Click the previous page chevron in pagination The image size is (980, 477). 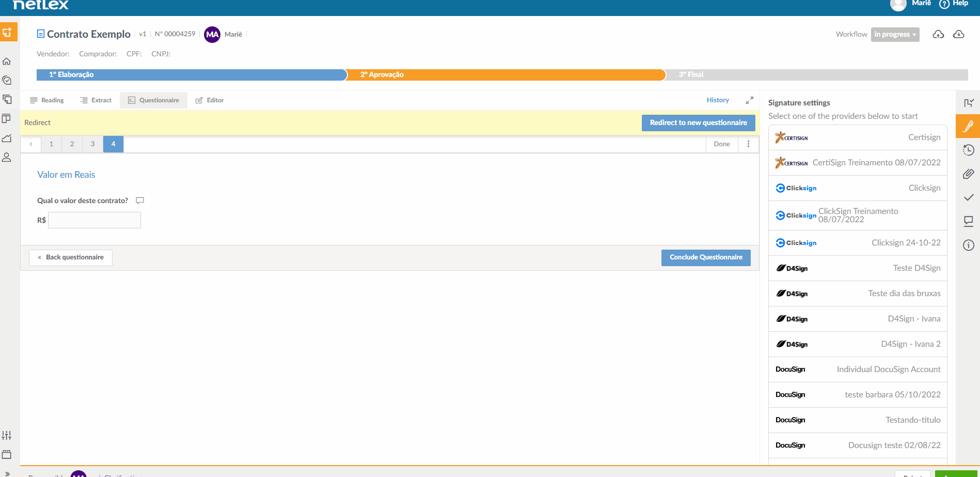pos(31,144)
